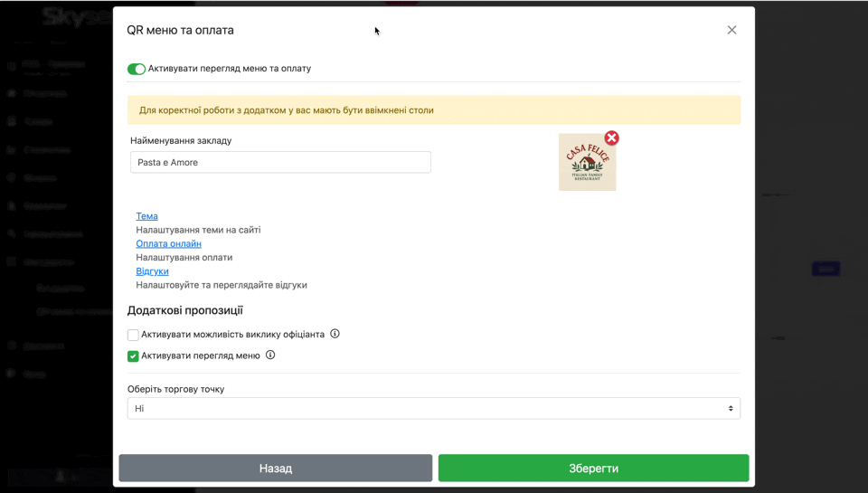Close the QR menu and payment dialog

pos(731,30)
